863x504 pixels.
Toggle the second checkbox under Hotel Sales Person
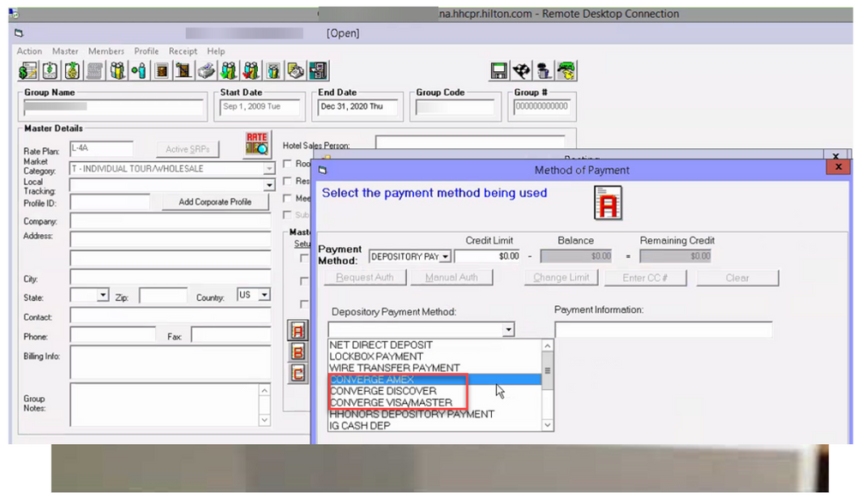coord(288,182)
